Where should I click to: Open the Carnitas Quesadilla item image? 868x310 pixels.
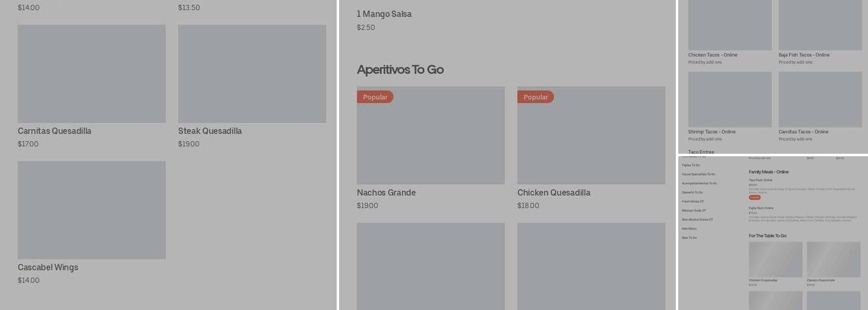coord(91,74)
